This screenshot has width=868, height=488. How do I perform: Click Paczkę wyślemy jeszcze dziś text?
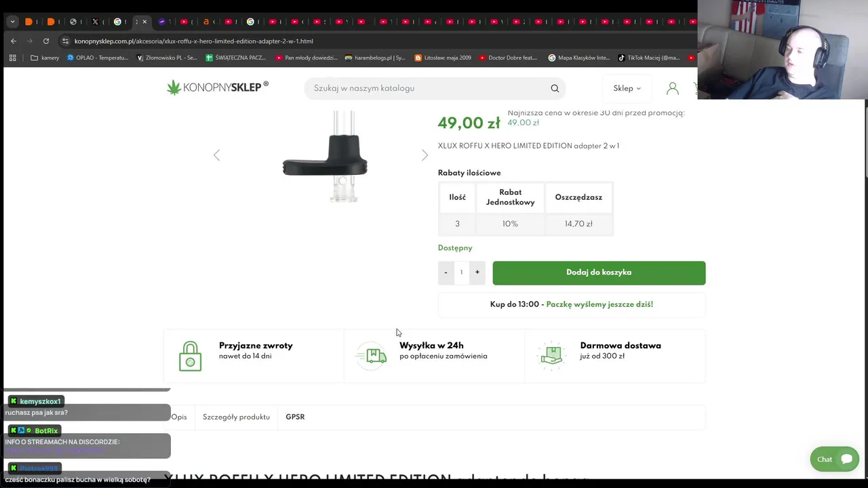click(599, 304)
